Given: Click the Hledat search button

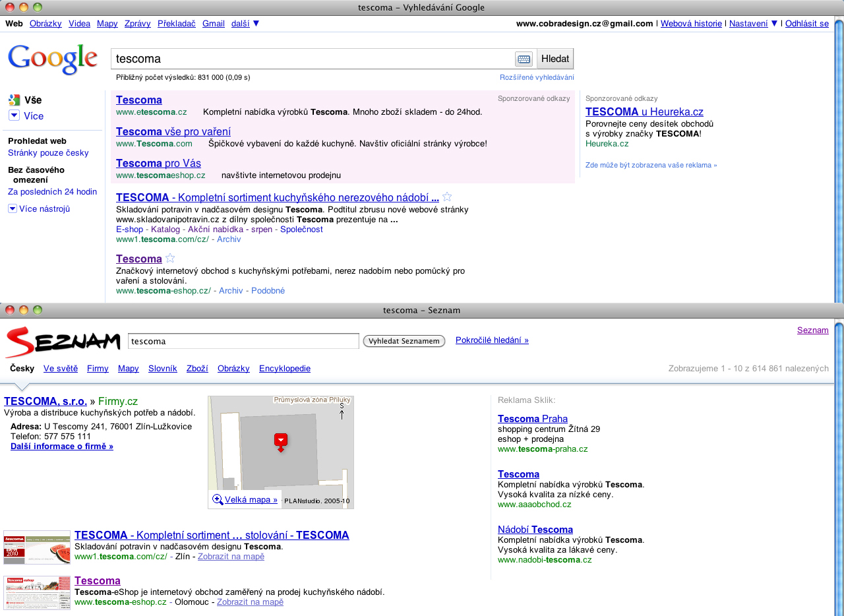Looking at the screenshot, I should tap(555, 59).
